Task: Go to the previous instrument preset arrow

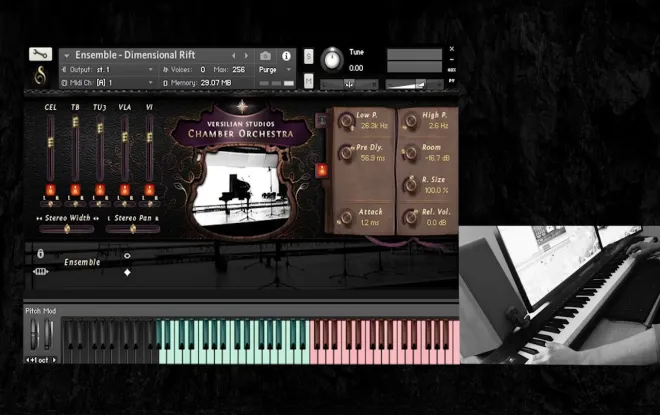Action: pos(234,56)
